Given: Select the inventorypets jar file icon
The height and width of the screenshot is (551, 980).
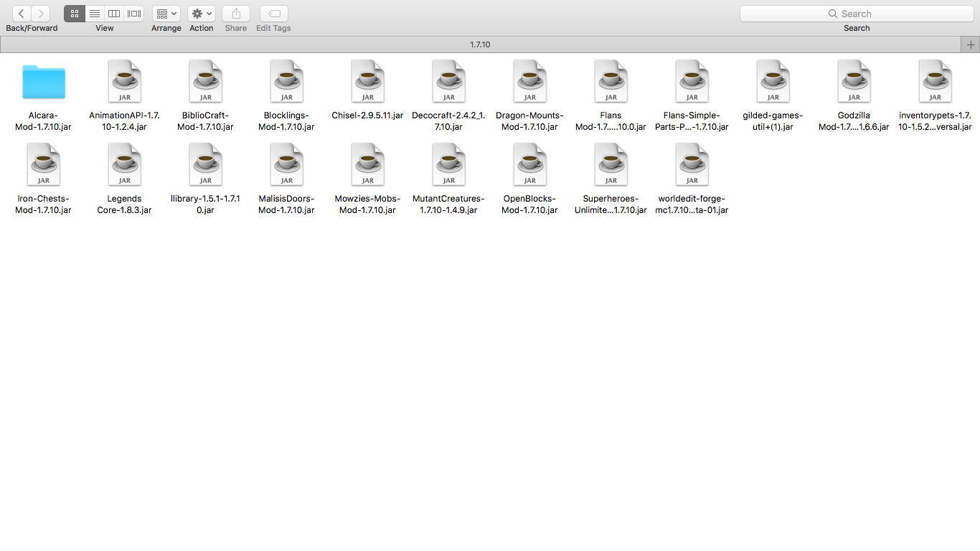Looking at the screenshot, I should (936, 81).
